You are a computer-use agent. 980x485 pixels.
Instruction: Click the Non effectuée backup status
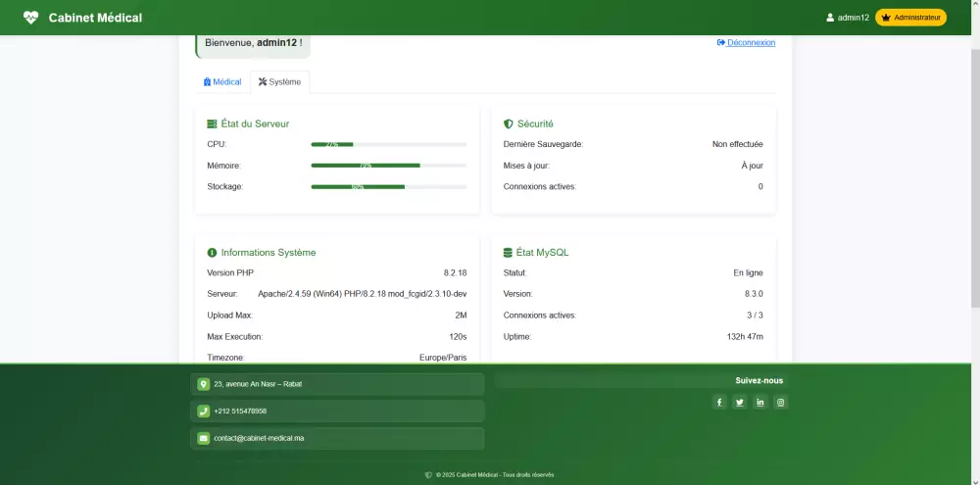738,144
